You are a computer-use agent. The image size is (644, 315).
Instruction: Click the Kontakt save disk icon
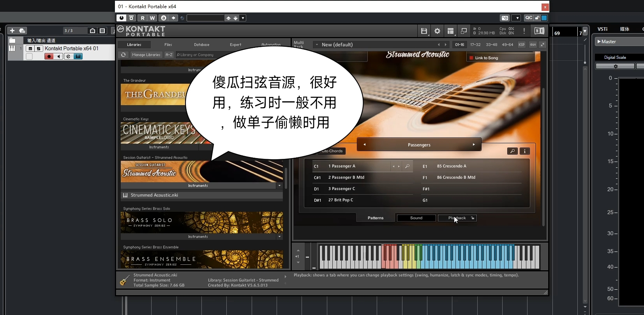point(424,31)
